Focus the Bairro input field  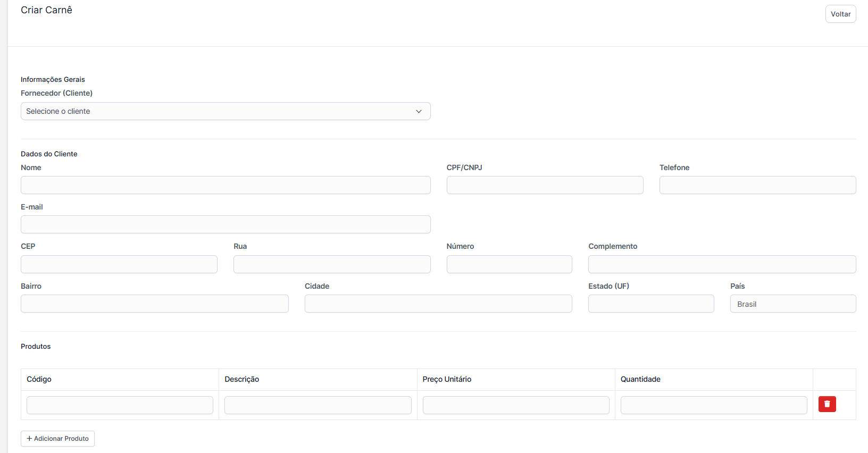[154, 304]
